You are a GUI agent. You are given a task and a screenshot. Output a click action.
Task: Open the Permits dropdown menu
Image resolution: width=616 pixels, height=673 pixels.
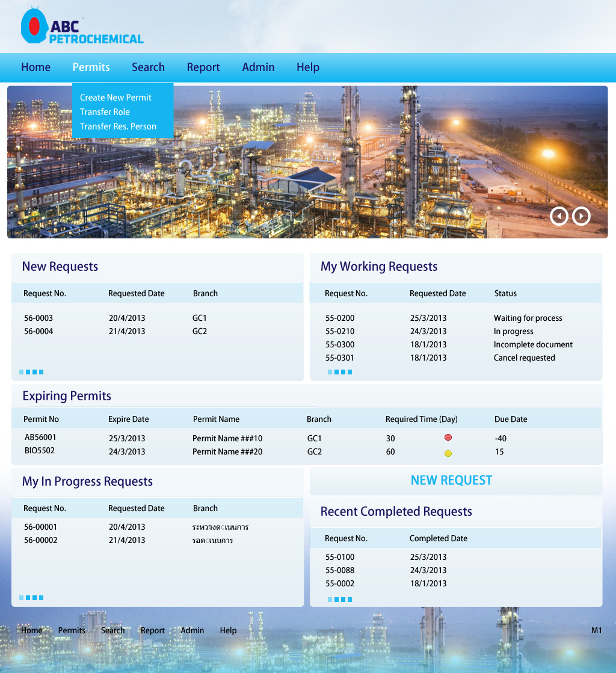tap(91, 67)
